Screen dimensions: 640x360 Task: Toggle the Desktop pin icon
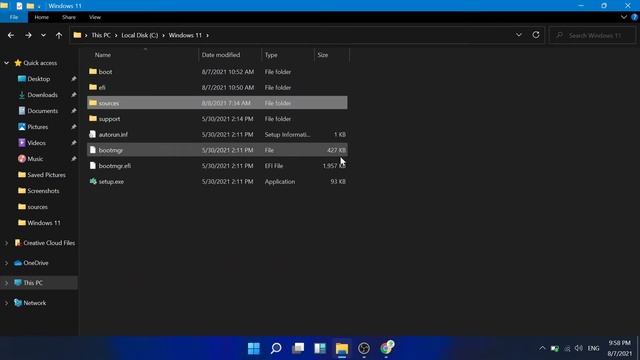(x=73, y=79)
